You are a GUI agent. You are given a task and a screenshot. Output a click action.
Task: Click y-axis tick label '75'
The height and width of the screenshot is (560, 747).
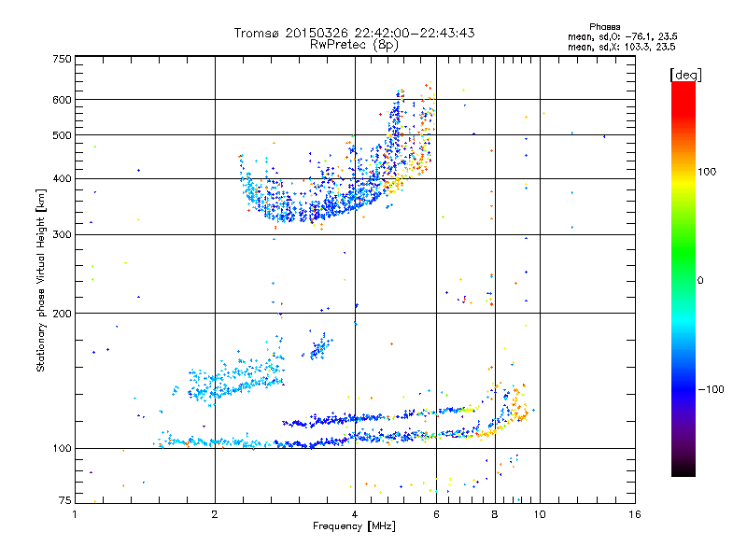click(65, 500)
